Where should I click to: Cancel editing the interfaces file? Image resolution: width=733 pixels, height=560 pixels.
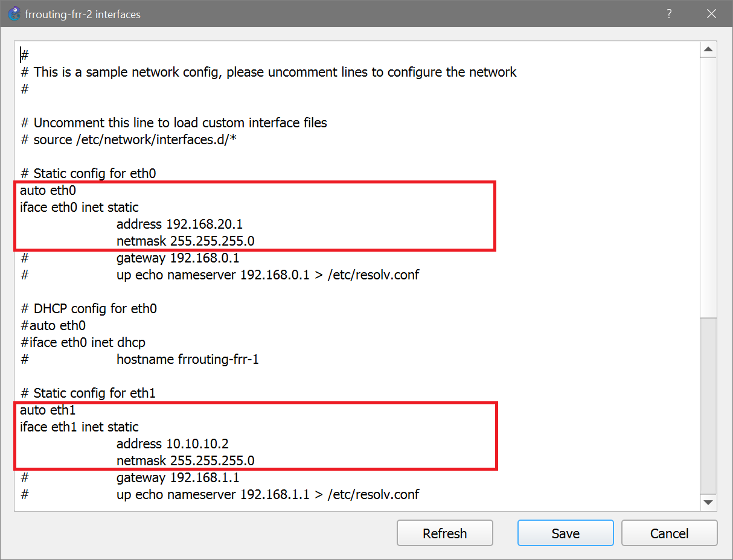(669, 533)
